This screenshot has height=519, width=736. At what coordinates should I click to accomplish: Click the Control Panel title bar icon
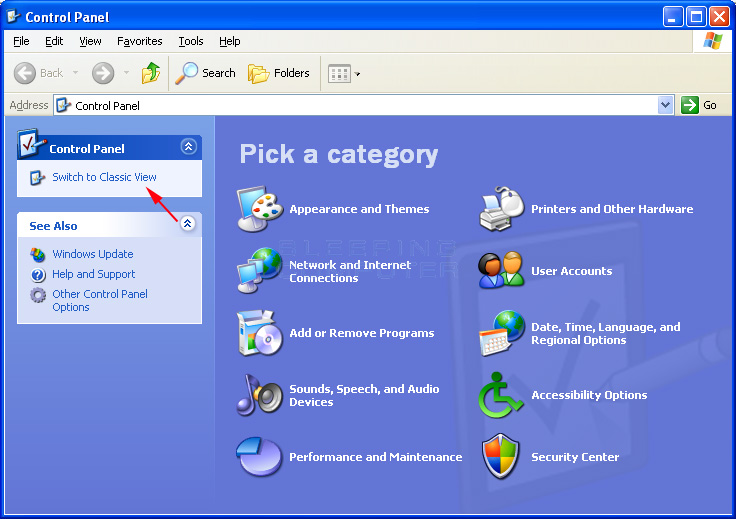(x=14, y=17)
